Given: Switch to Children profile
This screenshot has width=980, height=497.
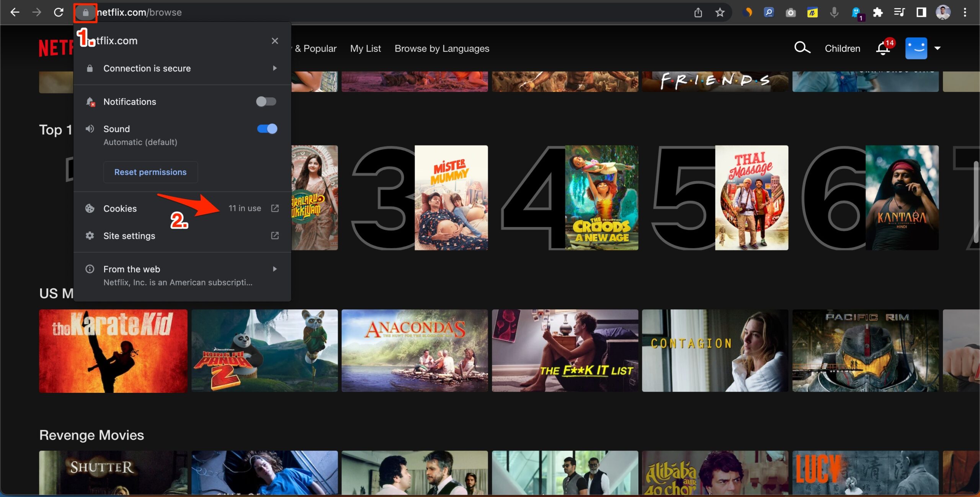Looking at the screenshot, I should [842, 49].
